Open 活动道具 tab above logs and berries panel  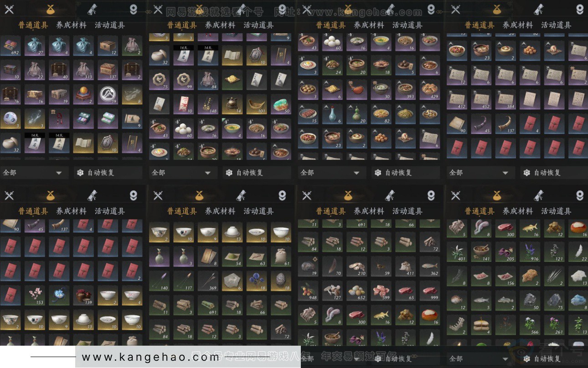tap(407, 211)
